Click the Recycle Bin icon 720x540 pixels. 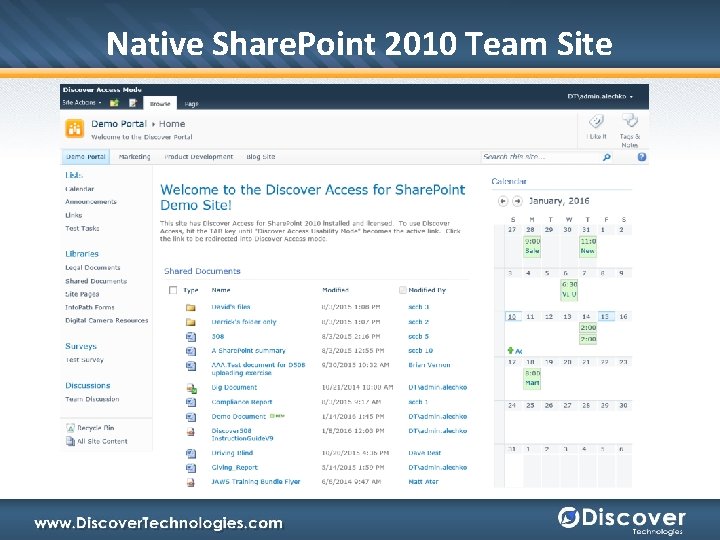point(70,428)
